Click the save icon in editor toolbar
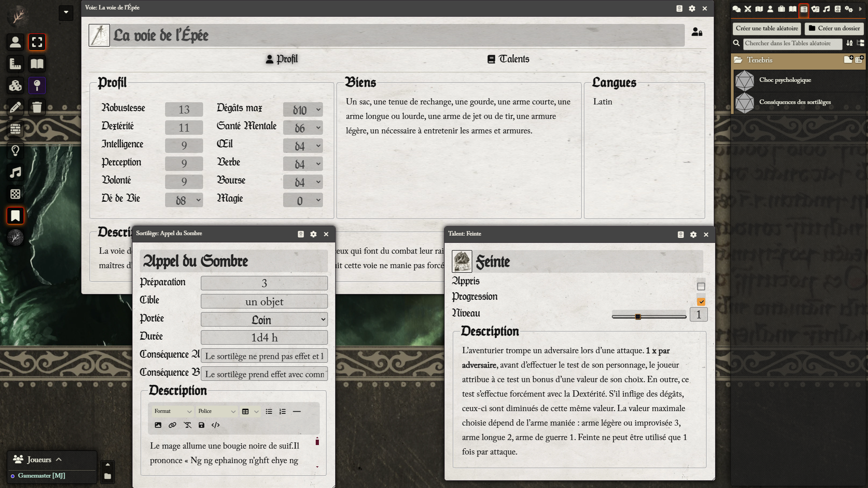The height and width of the screenshot is (488, 868). coord(201,425)
